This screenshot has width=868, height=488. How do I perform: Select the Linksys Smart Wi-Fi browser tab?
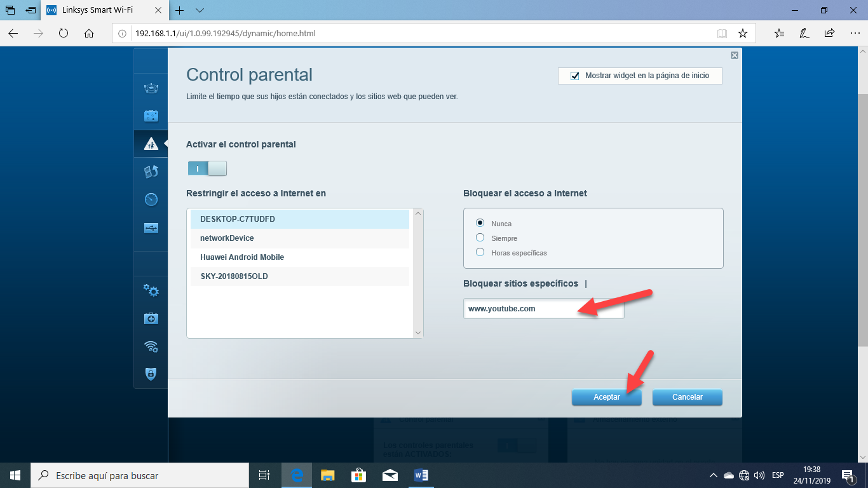[x=97, y=10]
